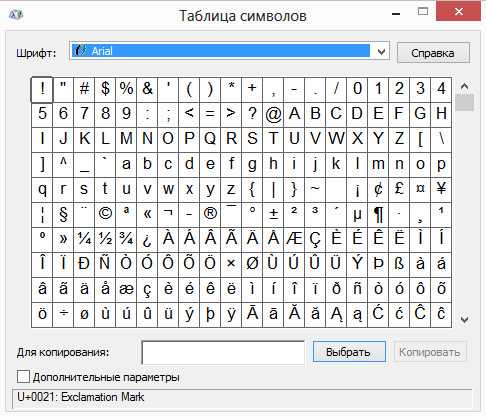Pick the plus-minus ± symbol
The width and height of the screenshot is (486, 417).
273,214
